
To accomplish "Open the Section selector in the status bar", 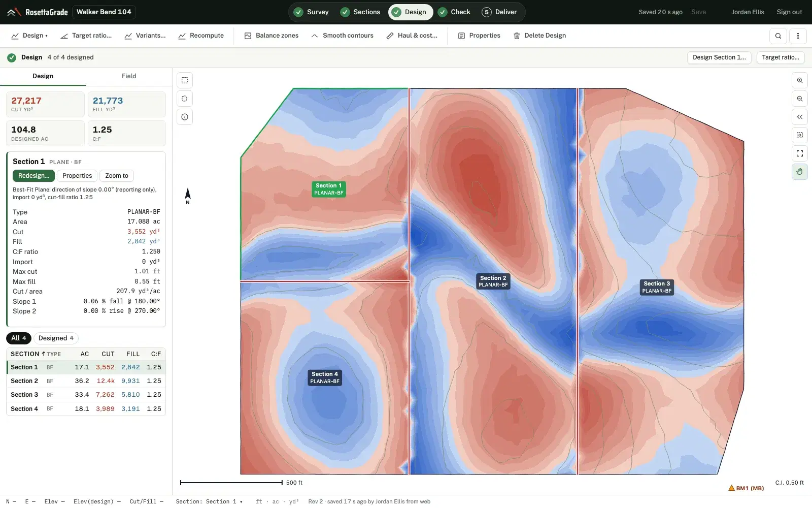I will (209, 501).
